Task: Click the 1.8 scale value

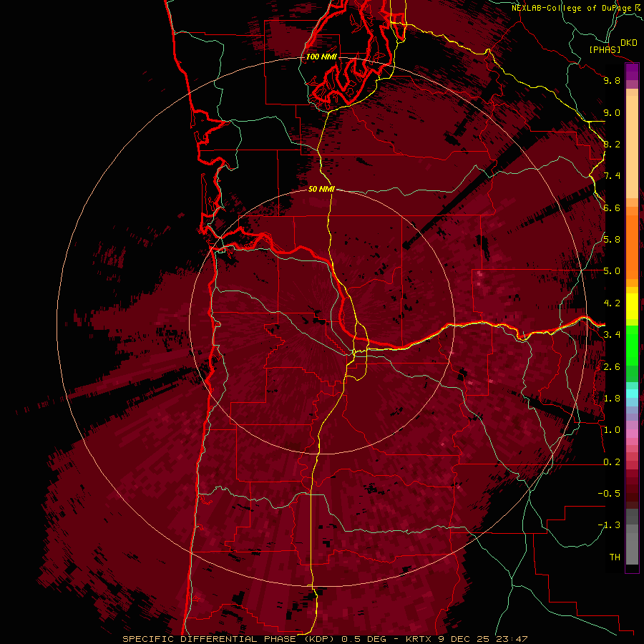Action: pyautogui.click(x=612, y=399)
